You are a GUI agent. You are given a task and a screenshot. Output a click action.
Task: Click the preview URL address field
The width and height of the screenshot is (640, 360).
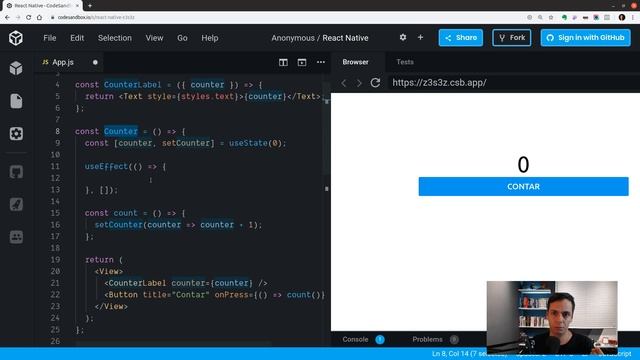coord(514,83)
